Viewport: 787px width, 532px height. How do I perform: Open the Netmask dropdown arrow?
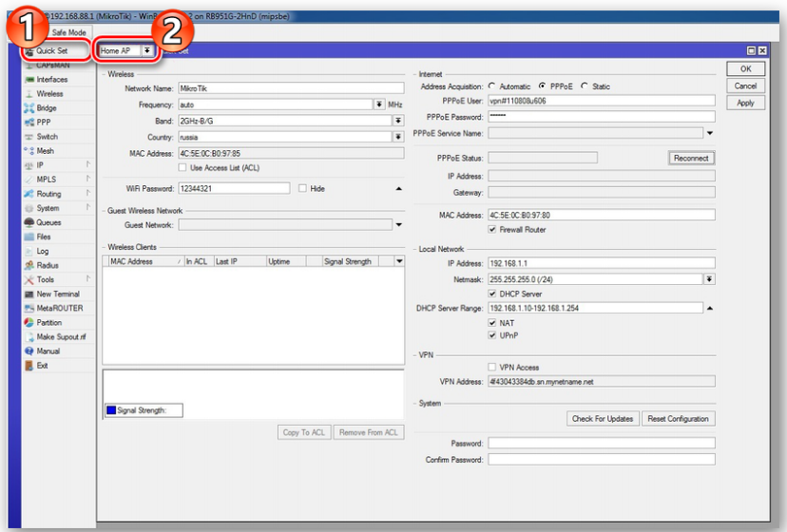709,279
